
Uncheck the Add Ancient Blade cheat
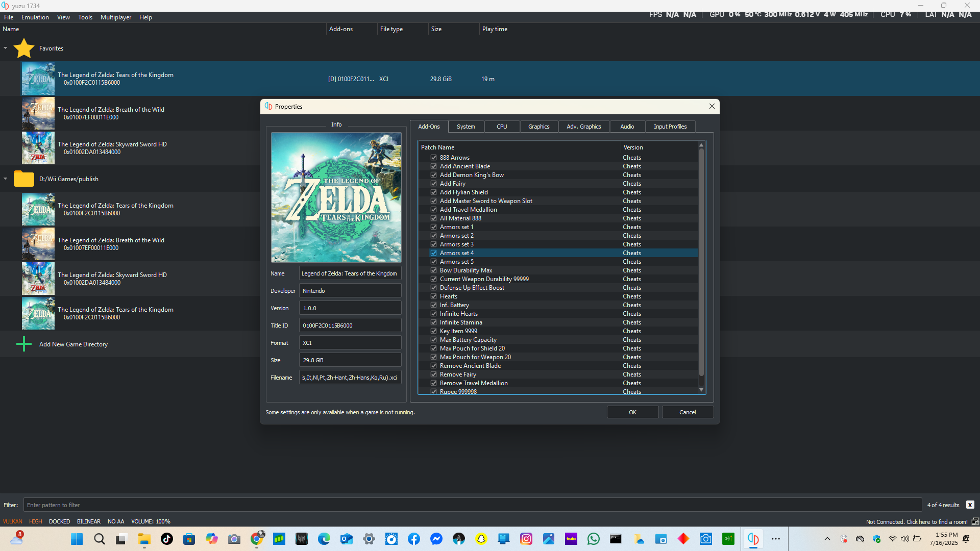click(x=434, y=166)
